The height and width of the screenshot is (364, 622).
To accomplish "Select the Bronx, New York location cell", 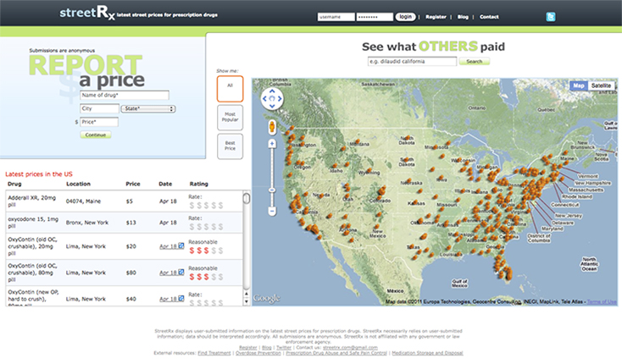I will [x=87, y=223].
